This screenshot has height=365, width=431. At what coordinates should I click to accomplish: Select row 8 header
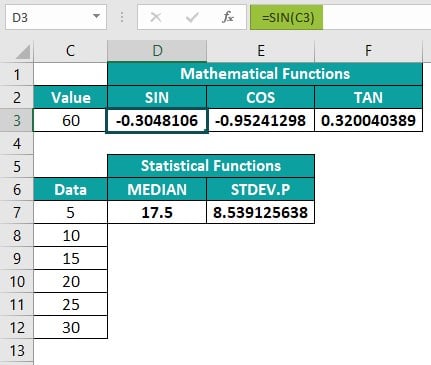click(x=17, y=235)
